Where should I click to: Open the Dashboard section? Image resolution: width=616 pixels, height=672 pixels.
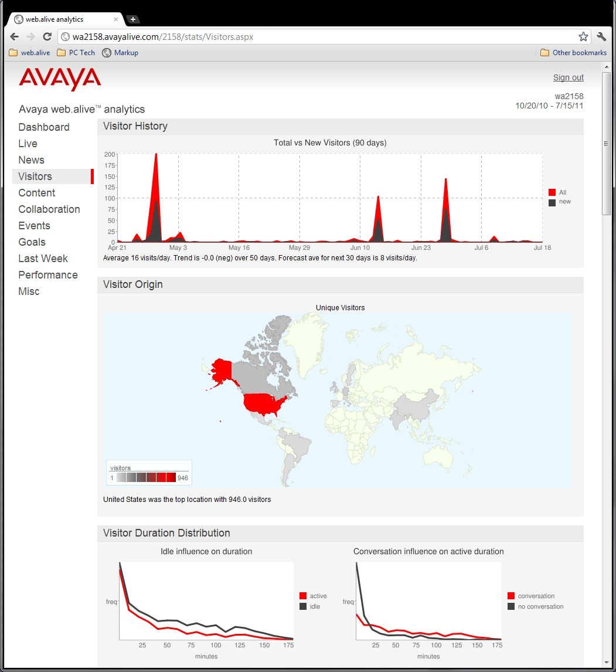tap(44, 127)
